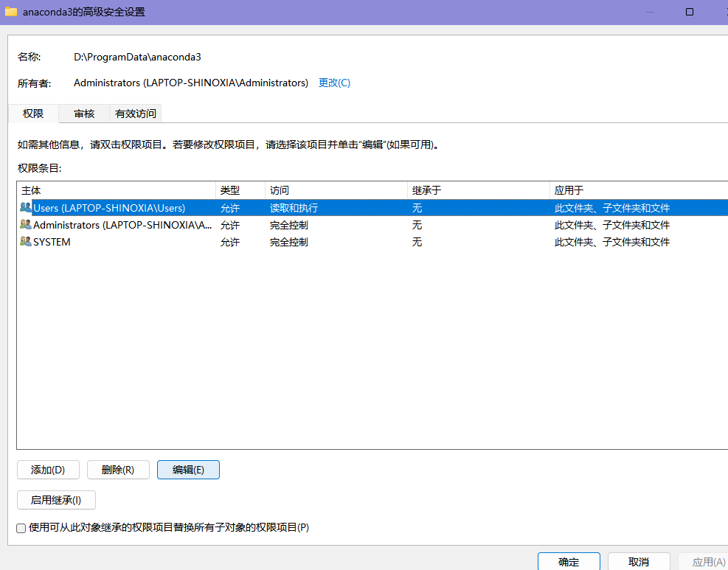
Task: Click the 确定 button to confirm
Action: click(x=569, y=561)
